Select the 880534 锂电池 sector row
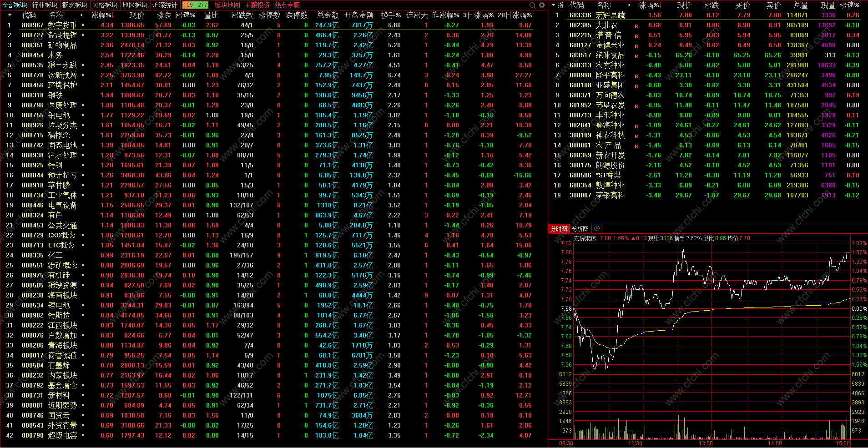868x448 pixels. (x=274, y=305)
